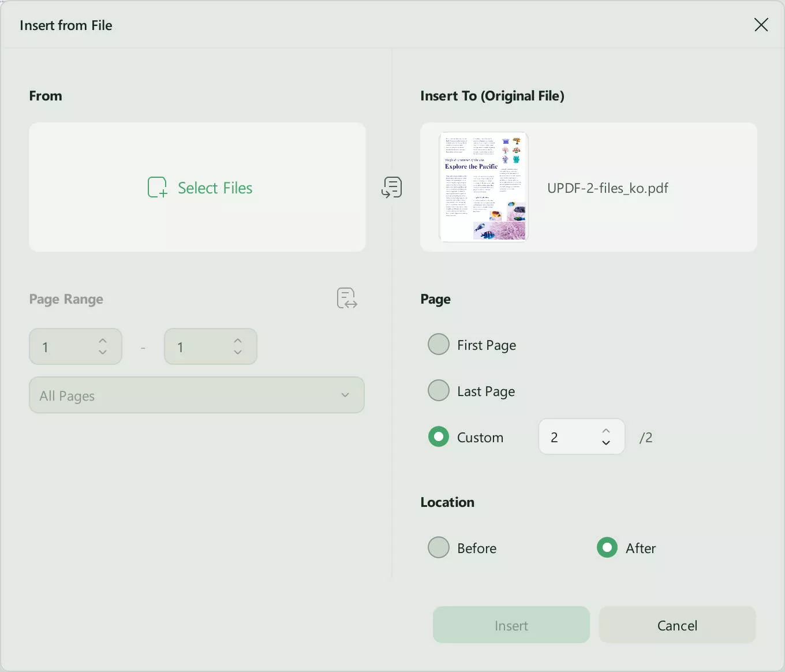Select the Last Page radio button
This screenshot has width=785, height=672.
[x=438, y=390]
